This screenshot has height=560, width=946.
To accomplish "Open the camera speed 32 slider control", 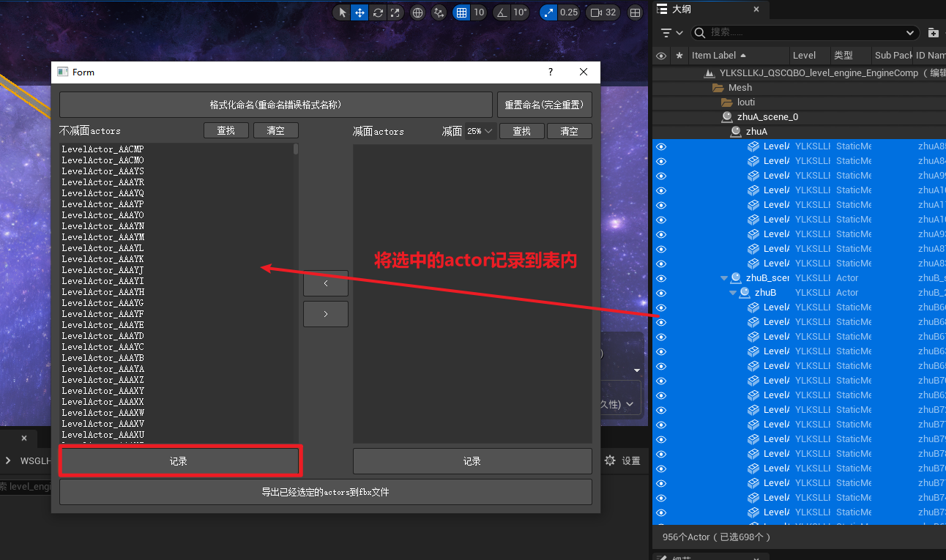I will pos(603,12).
